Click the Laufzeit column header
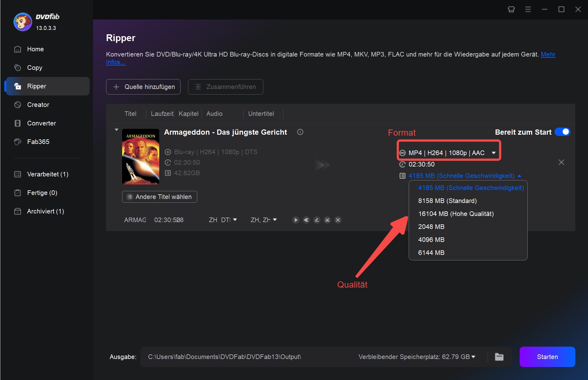The width and height of the screenshot is (588, 380). [x=162, y=114]
